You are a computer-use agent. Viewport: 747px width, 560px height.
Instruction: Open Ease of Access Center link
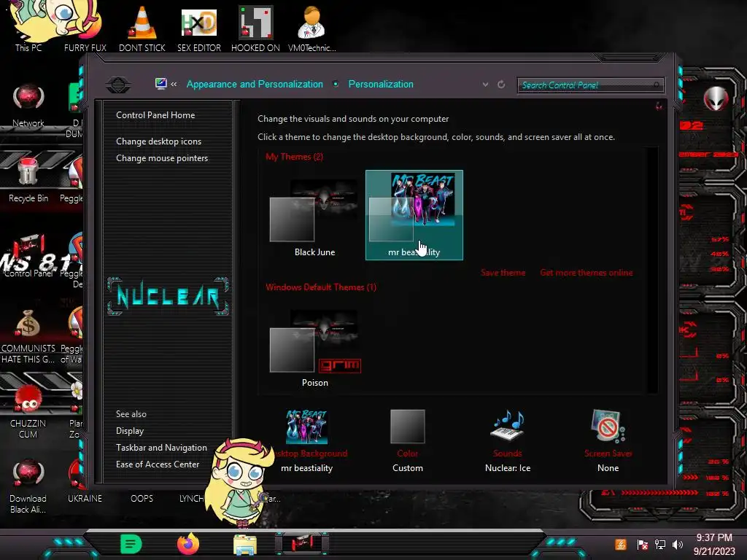click(x=158, y=464)
